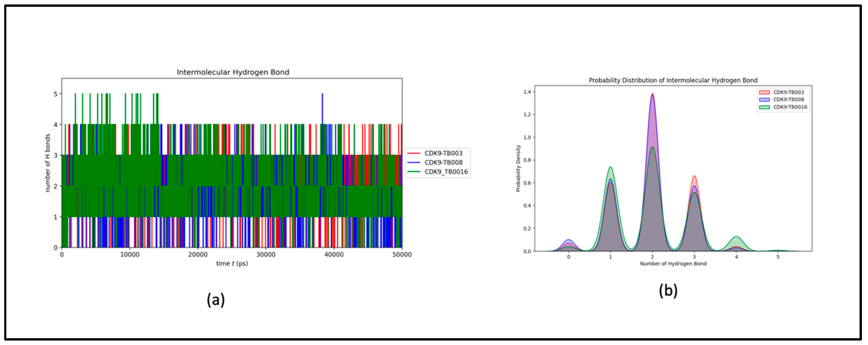Click the blue CDK9-TB008 legend line in left chart
This screenshot has width=868, height=345.
click(414, 163)
